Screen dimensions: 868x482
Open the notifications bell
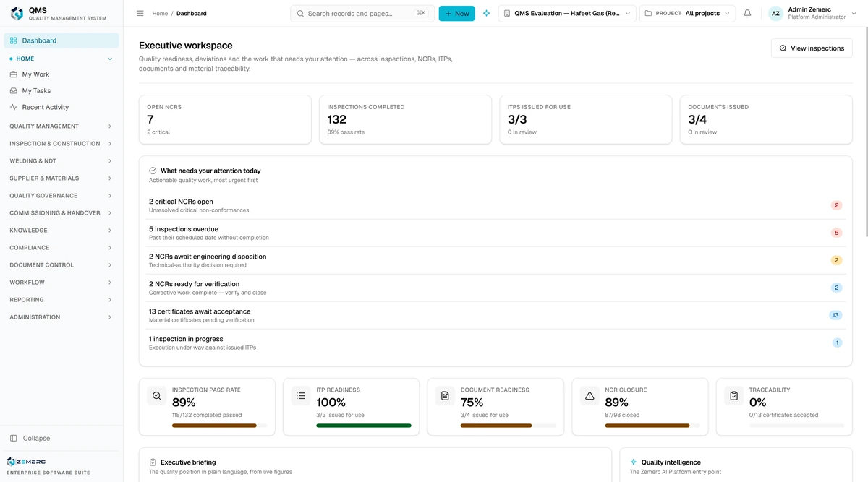tap(747, 14)
